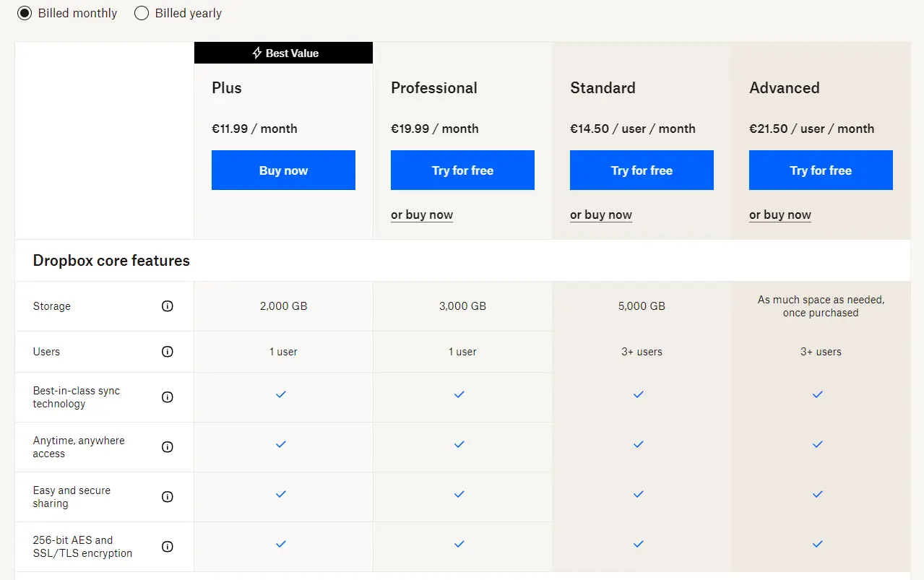Image resolution: width=924 pixels, height=580 pixels.
Task: Click the Standard plan heading
Action: (603, 88)
